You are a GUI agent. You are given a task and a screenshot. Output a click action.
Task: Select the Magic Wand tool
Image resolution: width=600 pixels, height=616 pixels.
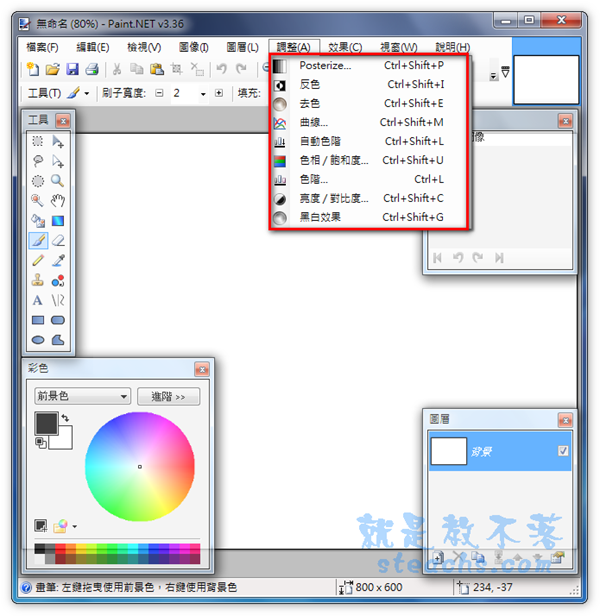coord(38,201)
